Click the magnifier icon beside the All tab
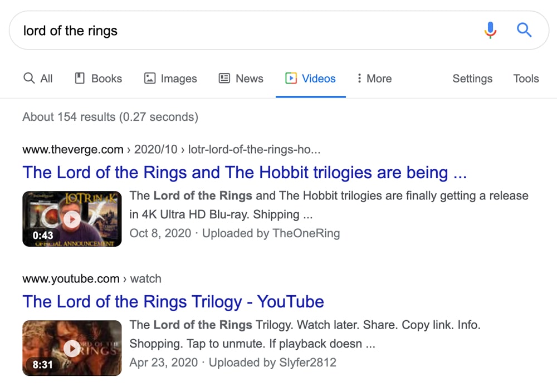The height and width of the screenshot is (392, 557). coord(29,79)
